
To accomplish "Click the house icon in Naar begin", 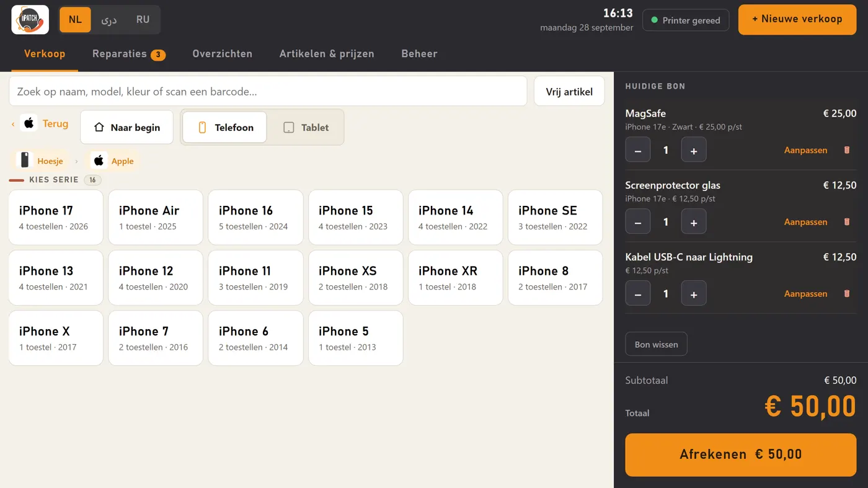I will pyautogui.click(x=99, y=128).
